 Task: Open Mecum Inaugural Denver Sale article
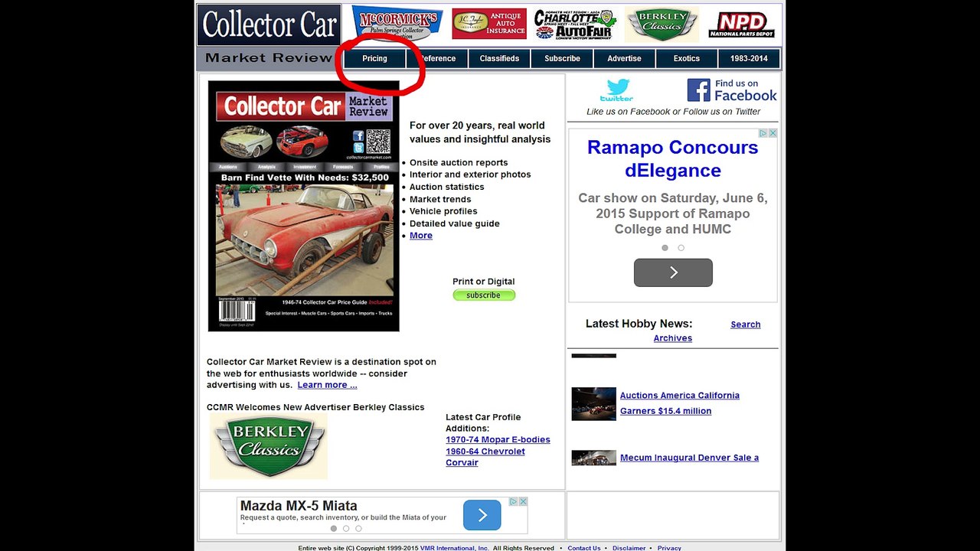pyautogui.click(x=689, y=458)
